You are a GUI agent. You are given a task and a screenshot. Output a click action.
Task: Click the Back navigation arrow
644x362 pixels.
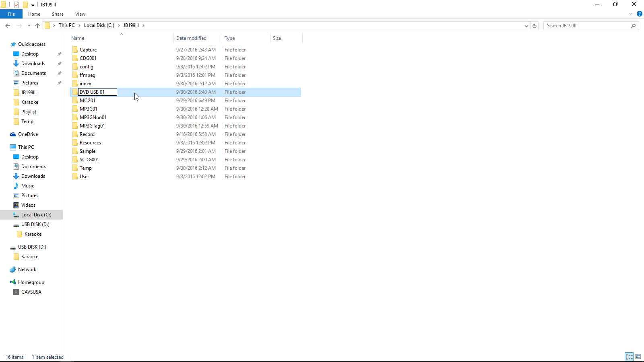pos(8,26)
